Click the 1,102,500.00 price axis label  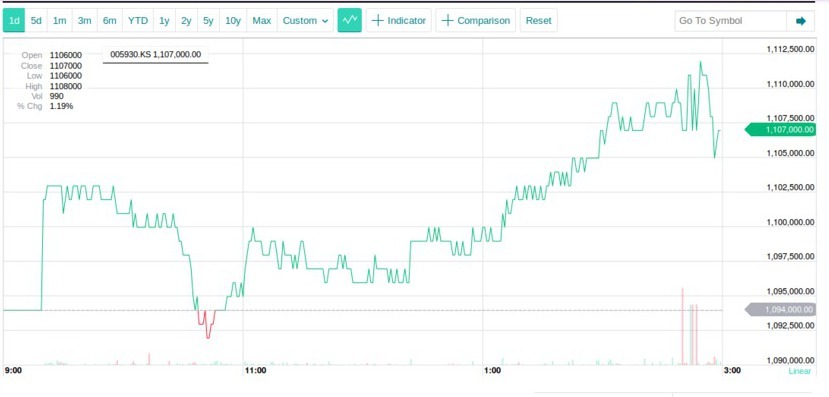(x=790, y=188)
